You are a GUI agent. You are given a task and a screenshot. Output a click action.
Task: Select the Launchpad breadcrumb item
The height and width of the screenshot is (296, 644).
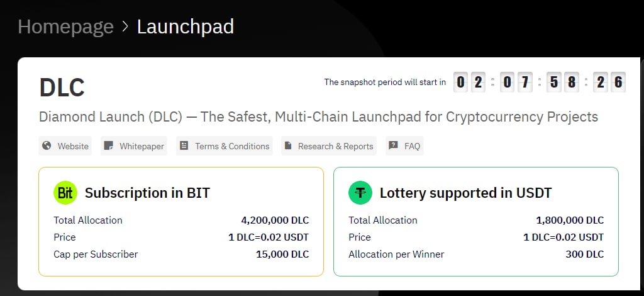point(185,26)
